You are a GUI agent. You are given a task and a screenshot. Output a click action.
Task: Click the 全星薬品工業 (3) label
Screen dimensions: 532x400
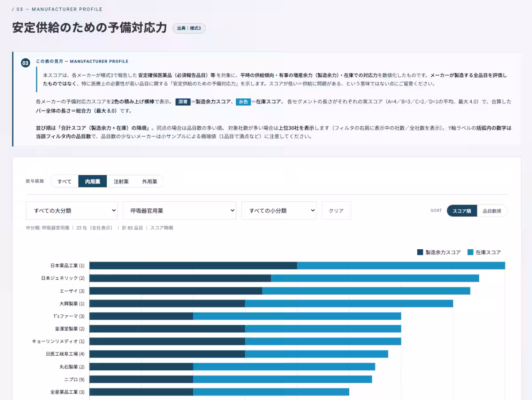(67, 392)
